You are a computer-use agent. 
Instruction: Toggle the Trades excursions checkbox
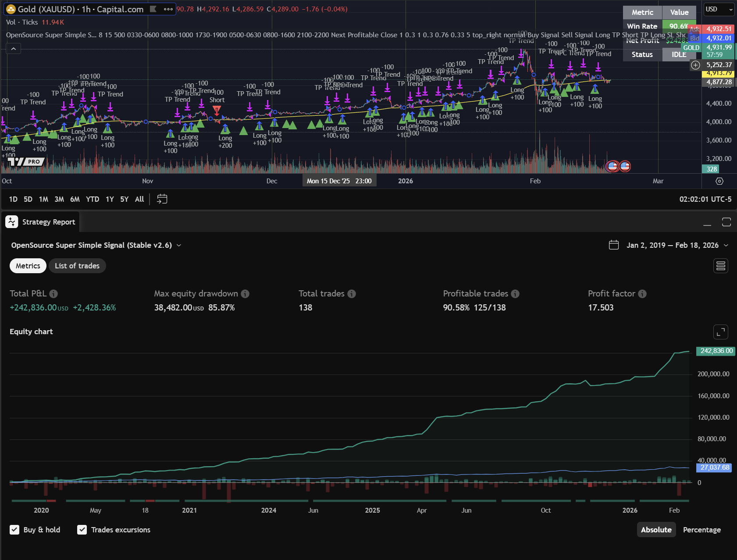[82, 530]
